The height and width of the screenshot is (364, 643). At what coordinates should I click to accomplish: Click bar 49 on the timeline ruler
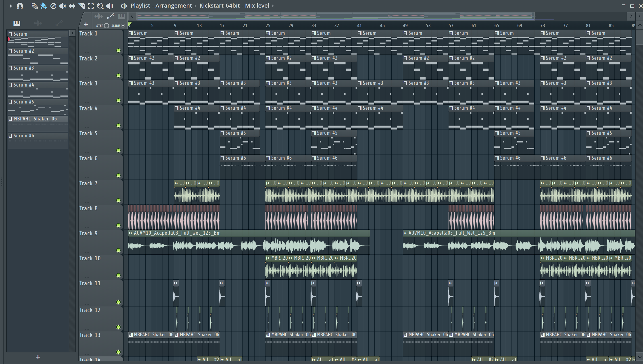coord(405,25)
